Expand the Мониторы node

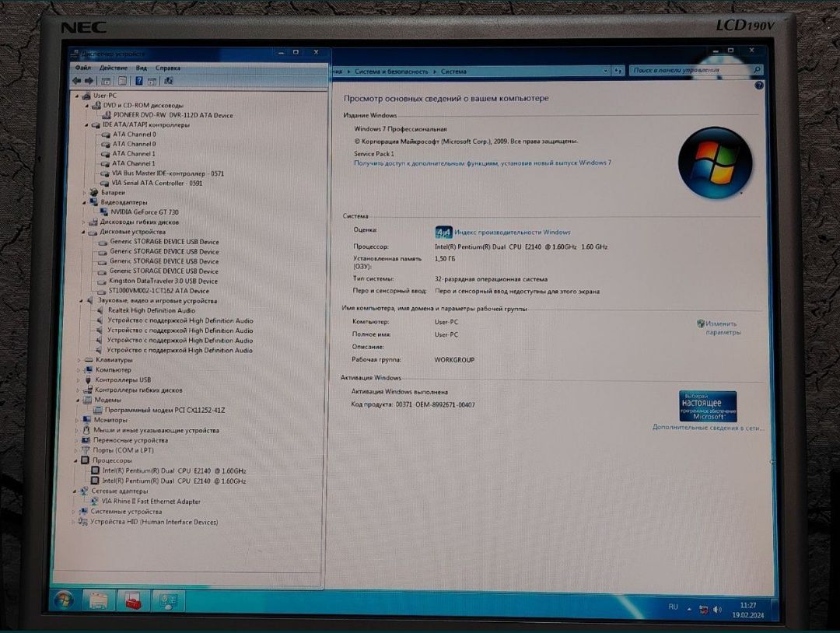pyautogui.click(x=78, y=421)
